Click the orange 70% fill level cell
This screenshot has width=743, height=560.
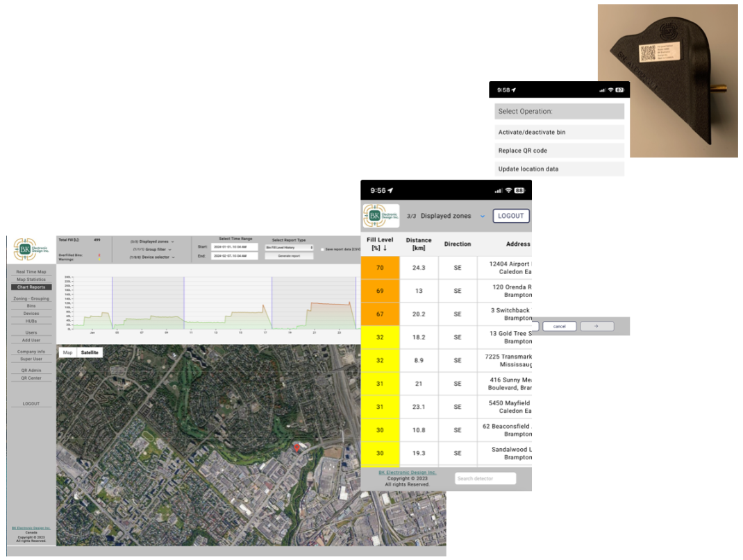[380, 267]
